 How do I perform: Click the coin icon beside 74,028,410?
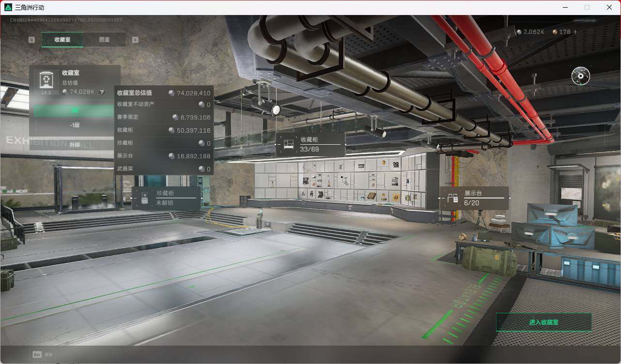[x=171, y=93]
